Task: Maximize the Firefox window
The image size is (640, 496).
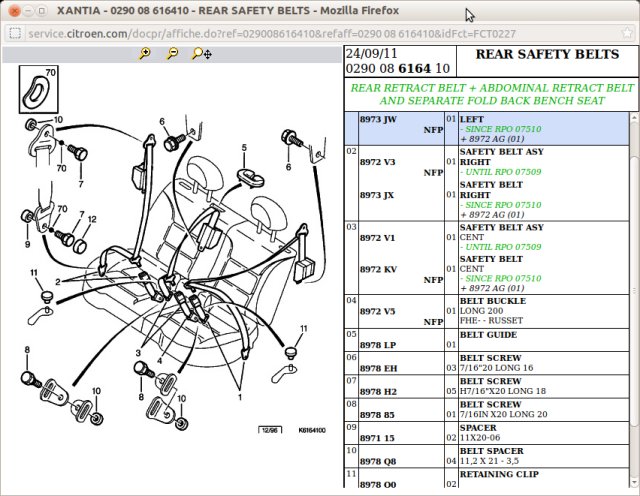Action: click(42, 11)
